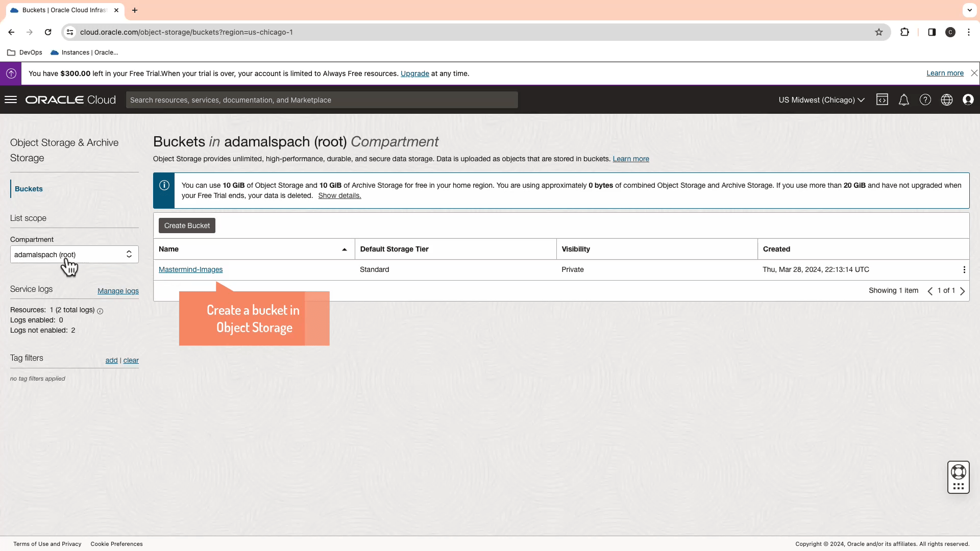Open the navigation hamburger menu
Viewport: 980px width, 551px height.
[10, 99]
